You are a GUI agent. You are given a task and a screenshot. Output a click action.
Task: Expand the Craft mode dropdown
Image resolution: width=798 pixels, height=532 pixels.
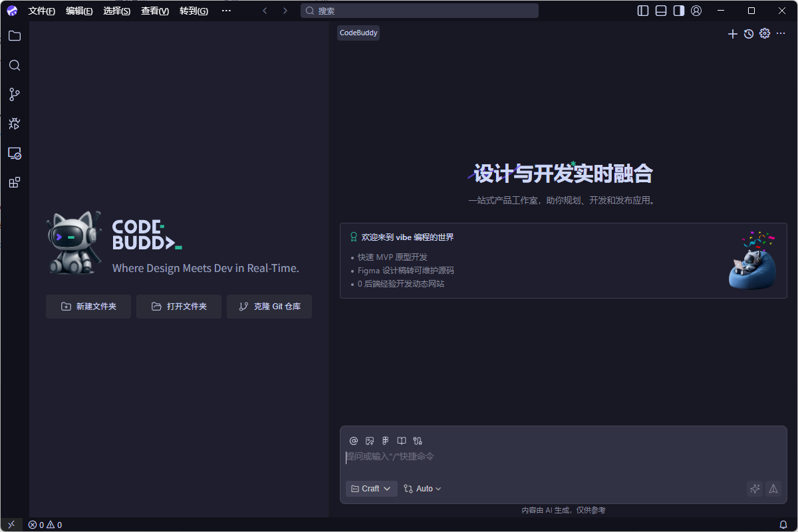370,488
